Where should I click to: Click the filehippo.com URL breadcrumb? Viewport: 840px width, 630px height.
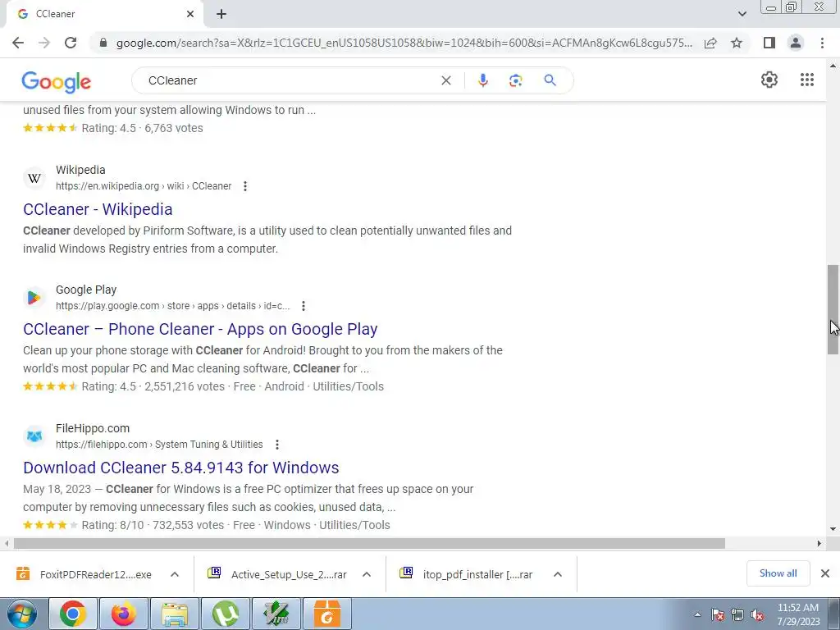tap(159, 445)
